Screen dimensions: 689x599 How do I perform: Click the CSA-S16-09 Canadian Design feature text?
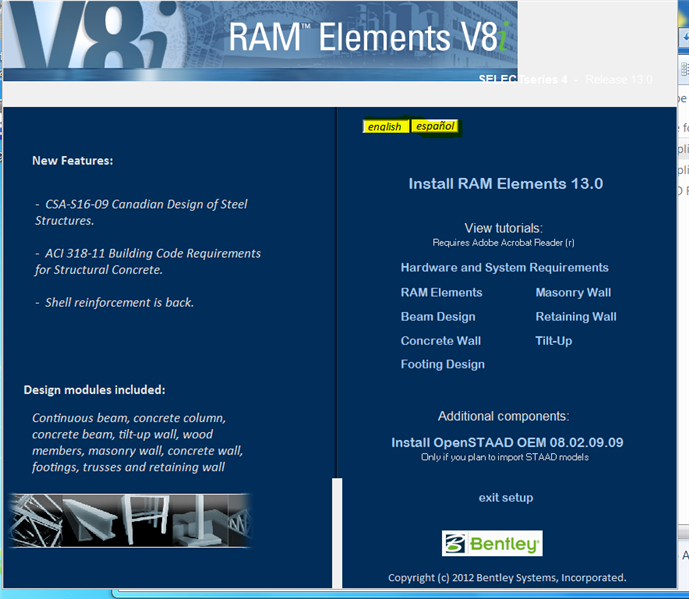pos(141,212)
